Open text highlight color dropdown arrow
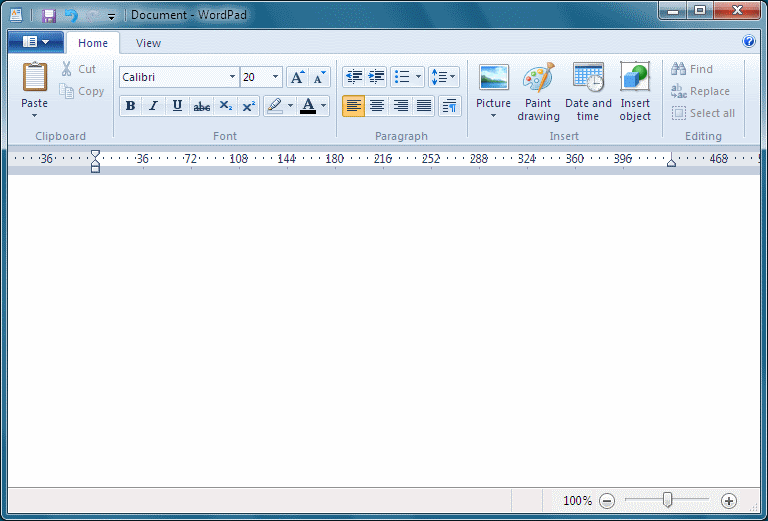Image resolution: width=768 pixels, height=521 pixels. pos(290,106)
